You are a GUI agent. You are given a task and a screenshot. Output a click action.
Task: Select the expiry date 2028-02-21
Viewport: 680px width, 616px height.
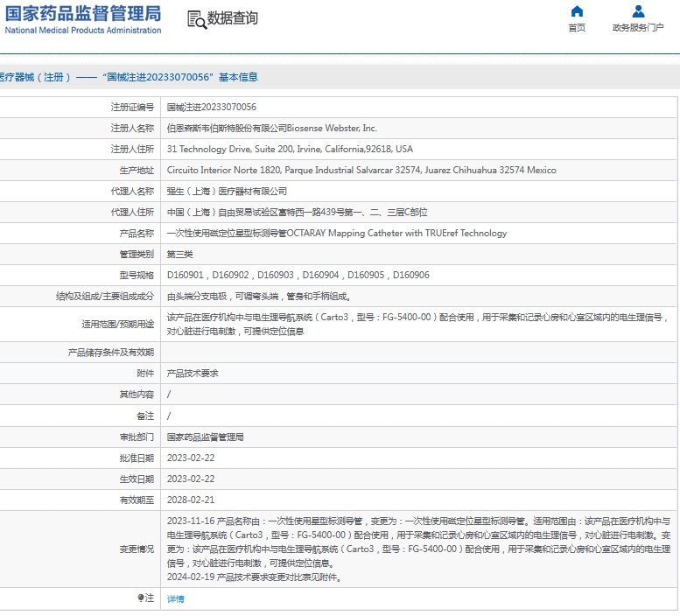pyautogui.click(x=191, y=500)
